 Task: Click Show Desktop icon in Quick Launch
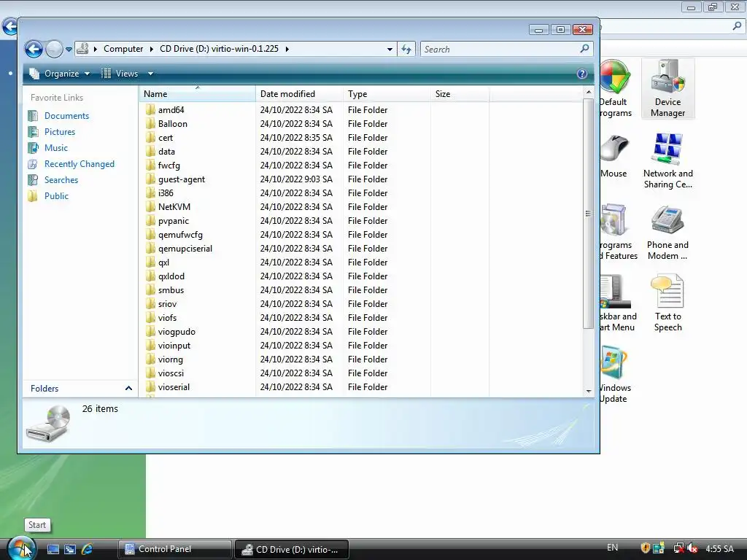[x=53, y=549]
